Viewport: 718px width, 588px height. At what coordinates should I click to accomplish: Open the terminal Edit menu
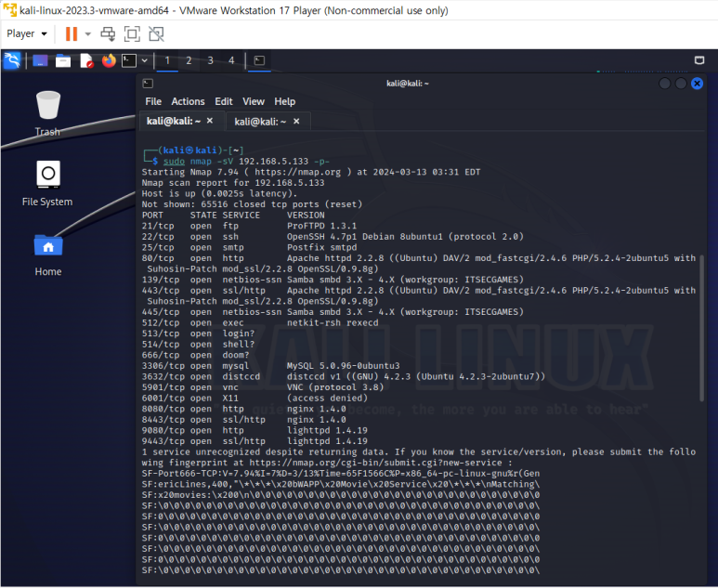224,101
